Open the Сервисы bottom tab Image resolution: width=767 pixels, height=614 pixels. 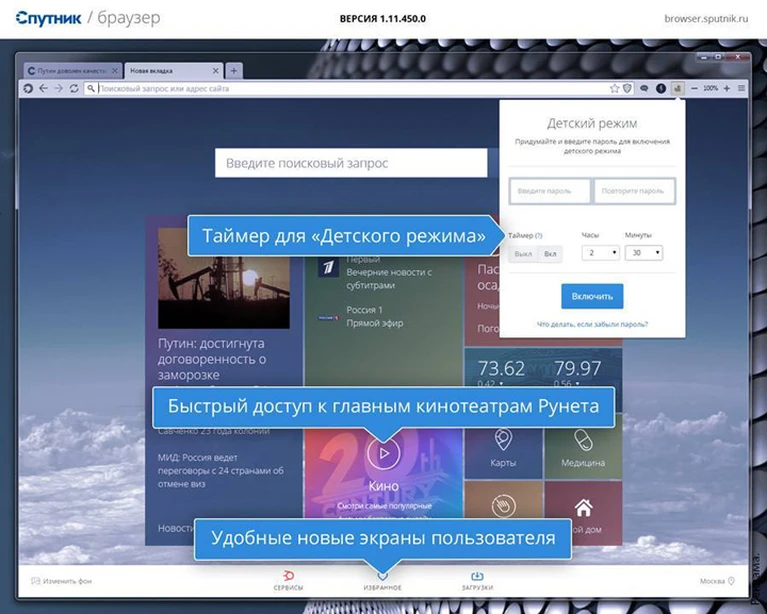click(x=288, y=581)
